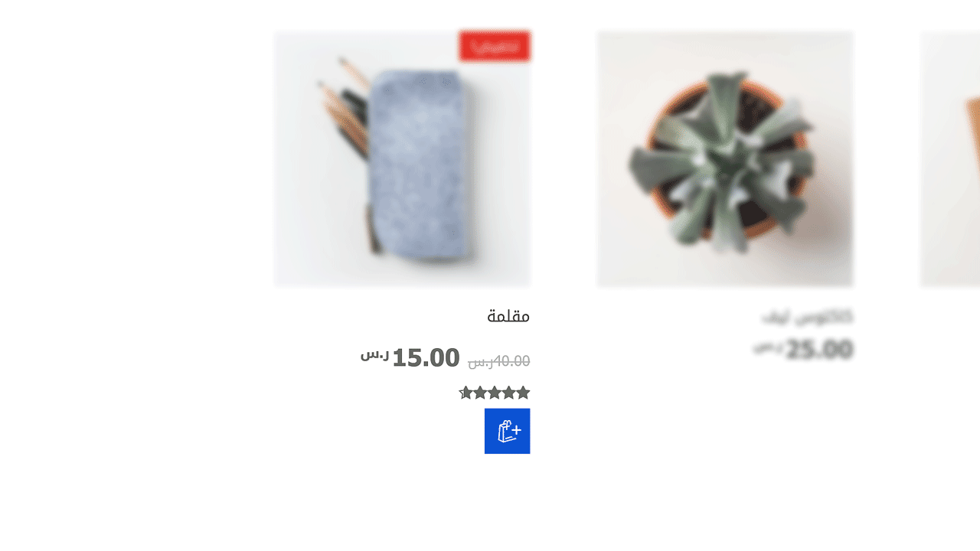The height and width of the screenshot is (551, 980).
Task: Add the مقلمة product to cart
Action: [507, 431]
